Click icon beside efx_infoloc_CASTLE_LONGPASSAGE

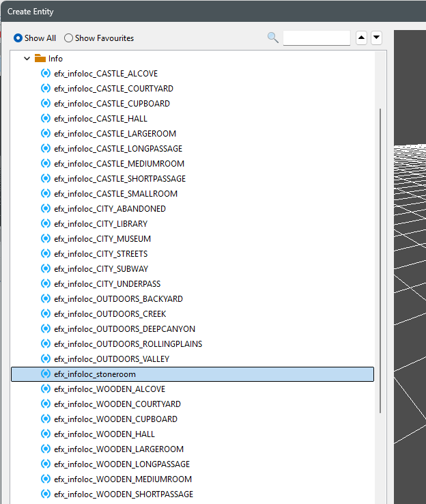tap(46, 148)
